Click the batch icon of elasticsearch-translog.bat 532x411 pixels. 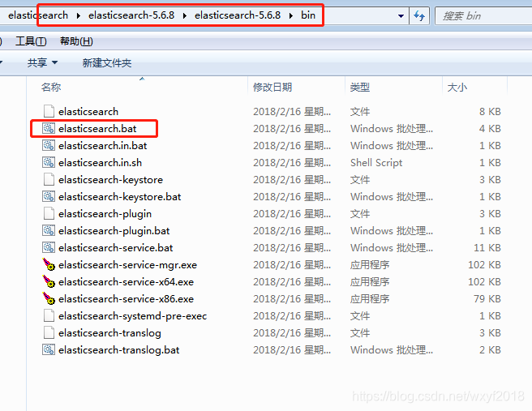49,349
